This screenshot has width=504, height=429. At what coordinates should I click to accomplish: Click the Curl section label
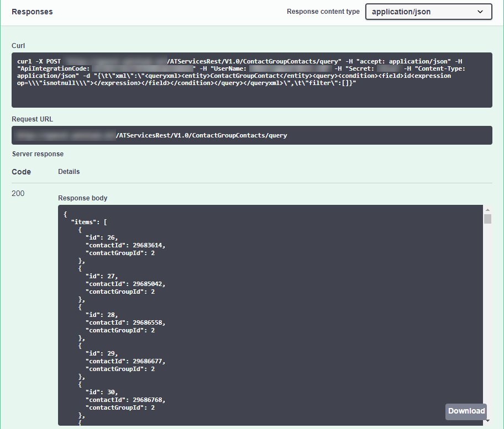click(18, 45)
